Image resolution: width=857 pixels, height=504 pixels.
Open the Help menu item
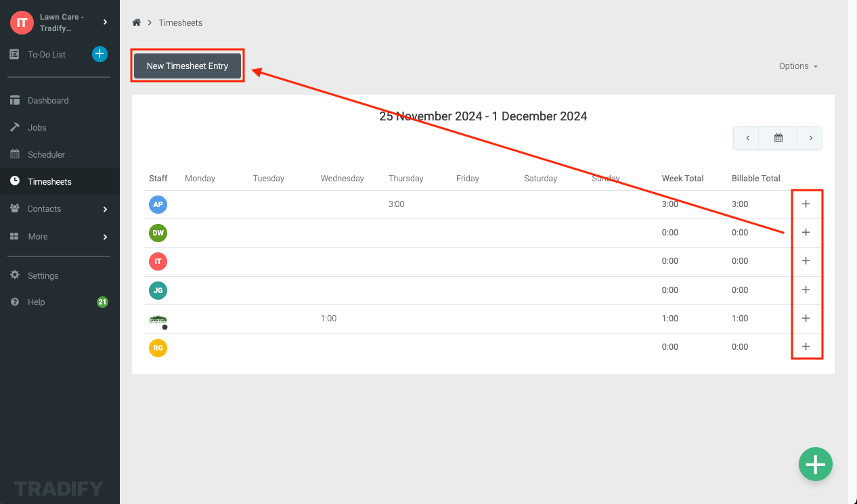coord(36,302)
